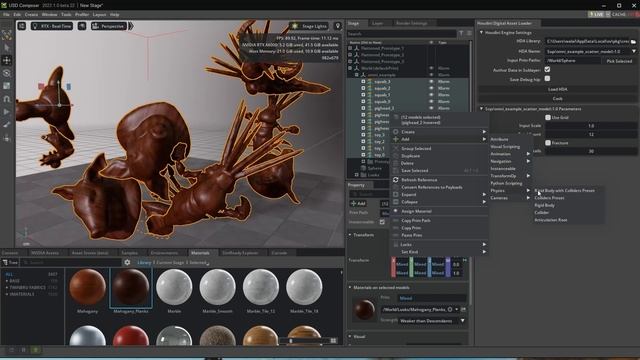Click the Add button in Property panel
Image resolution: width=640 pixels, height=360 pixels.
358,203
